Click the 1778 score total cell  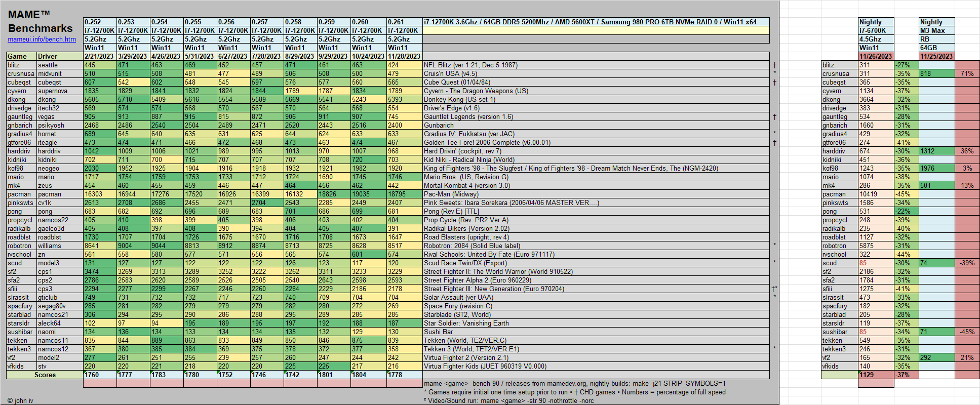[x=405, y=375]
